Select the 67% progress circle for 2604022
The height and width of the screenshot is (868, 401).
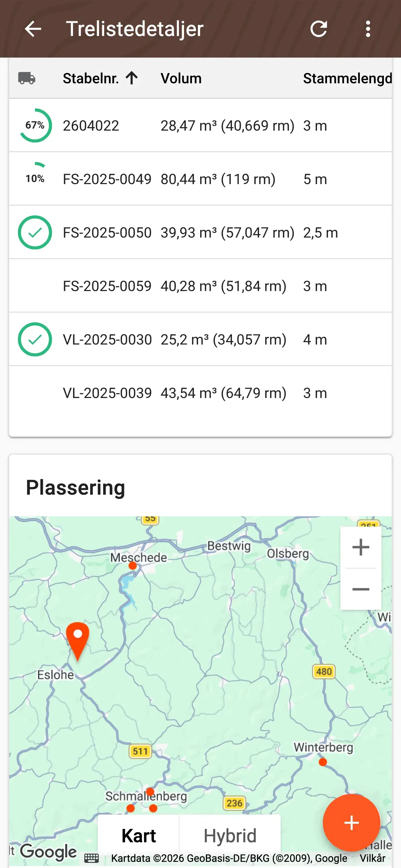pyautogui.click(x=35, y=125)
